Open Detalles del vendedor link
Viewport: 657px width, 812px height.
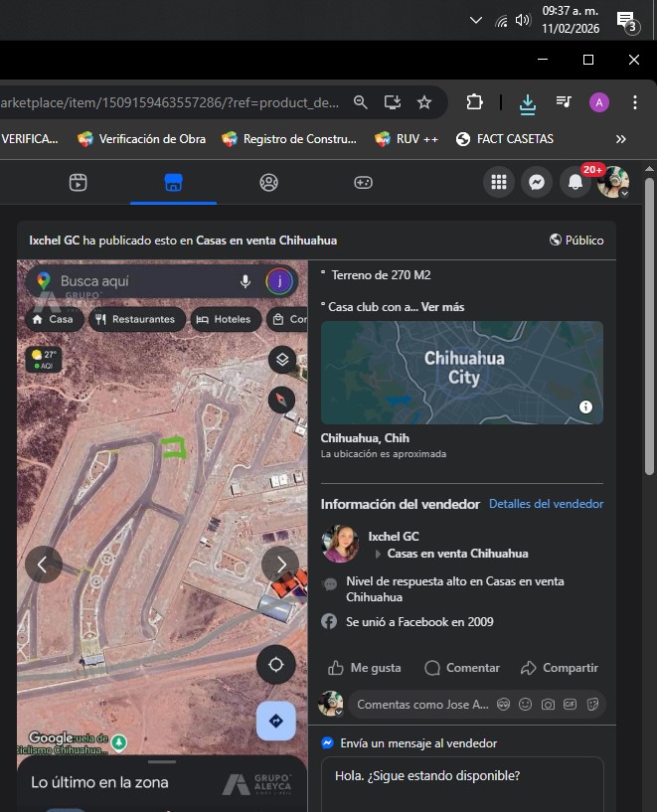coord(547,503)
